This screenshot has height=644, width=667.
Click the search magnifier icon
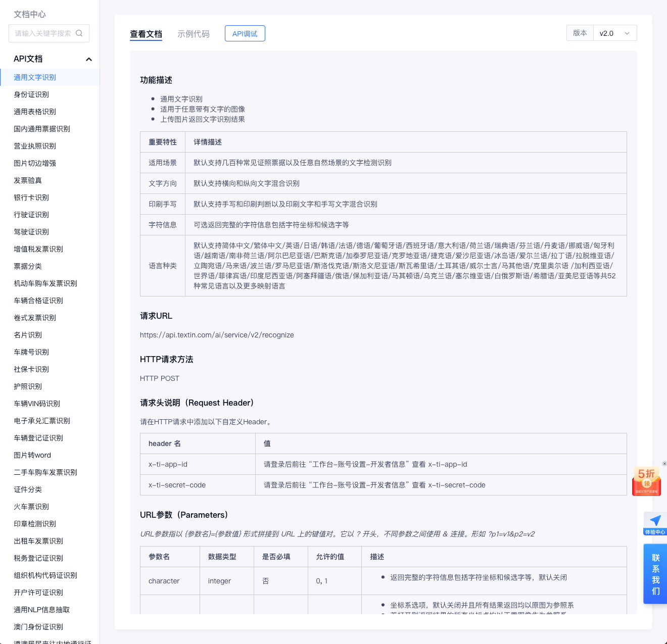pyautogui.click(x=79, y=33)
